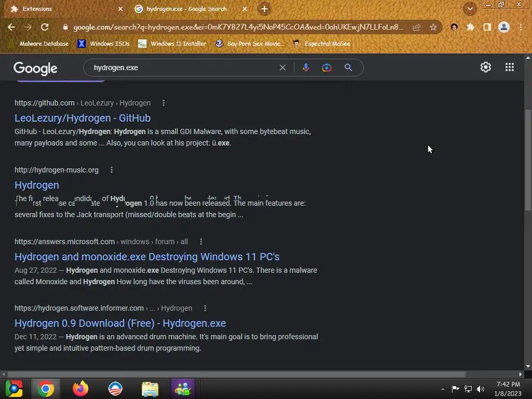The image size is (532, 399).
Task: Open the volume speaker tray icon
Action: (x=481, y=389)
